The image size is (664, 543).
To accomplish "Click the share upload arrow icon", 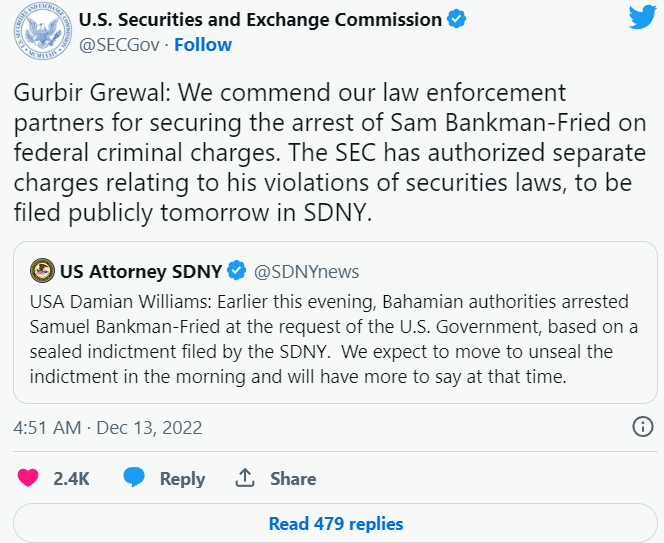I will pyautogui.click(x=245, y=478).
